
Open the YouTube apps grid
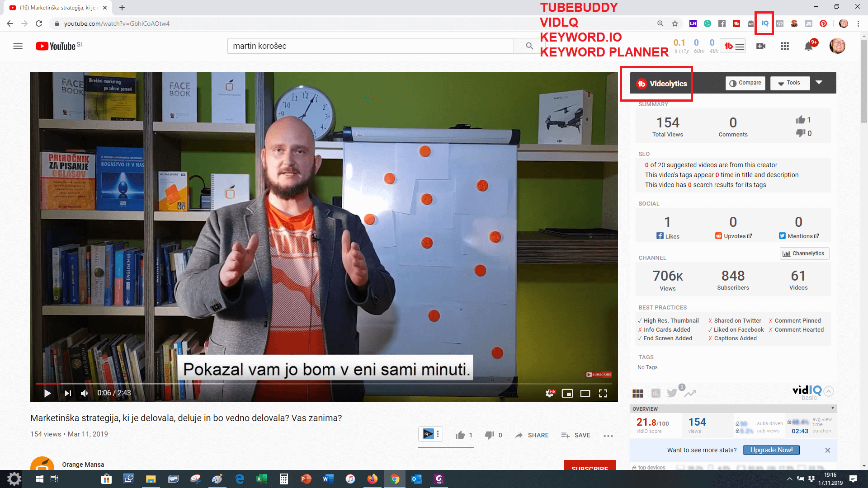click(x=785, y=46)
